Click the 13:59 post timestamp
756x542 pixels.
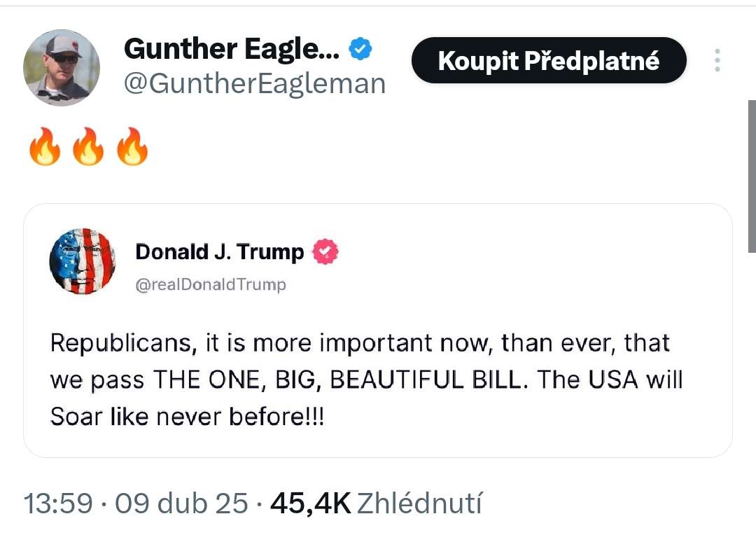[58, 503]
